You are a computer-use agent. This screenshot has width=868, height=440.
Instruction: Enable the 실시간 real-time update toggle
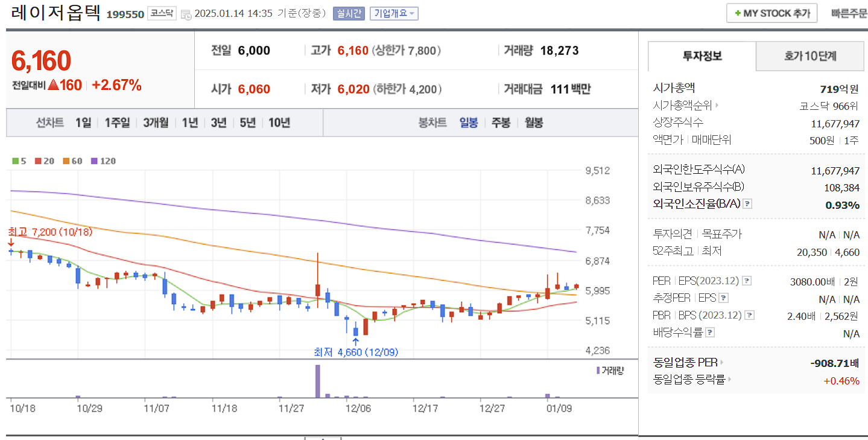pyautogui.click(x=349, y=13)
